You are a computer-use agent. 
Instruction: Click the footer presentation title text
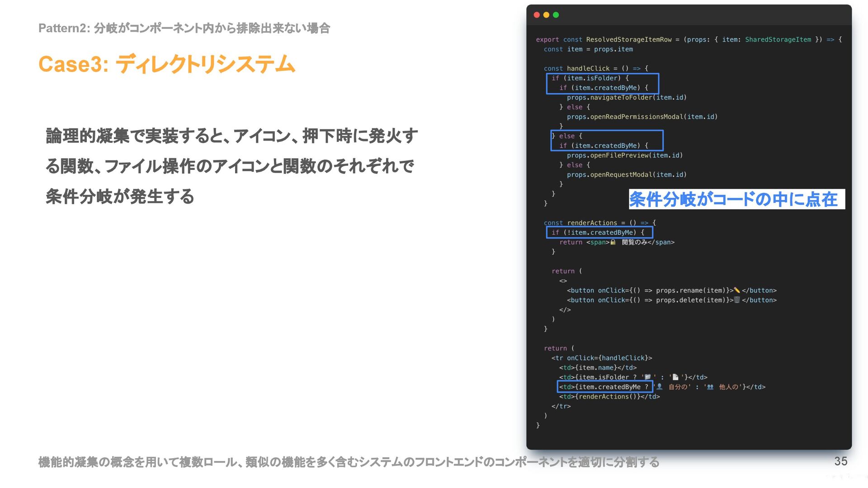point(349,462)
